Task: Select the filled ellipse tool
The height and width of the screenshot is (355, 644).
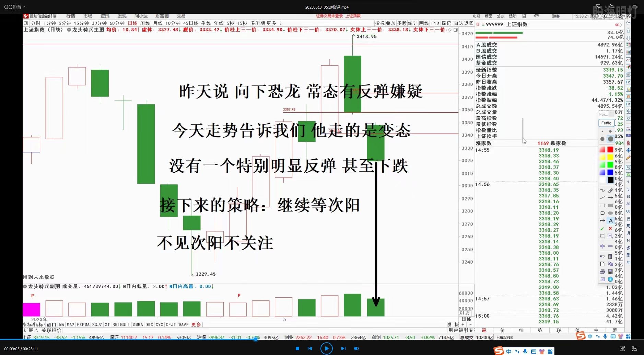Action: coord(610,213)
